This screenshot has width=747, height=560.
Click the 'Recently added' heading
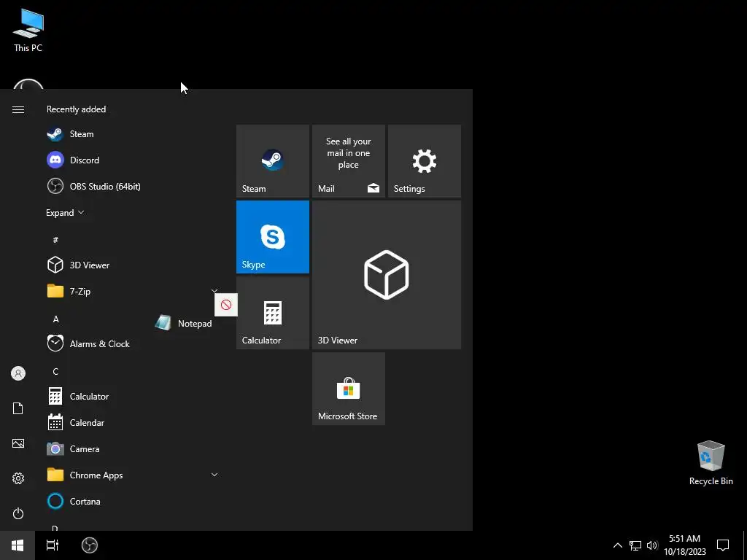pyautogui.click(x=76, y=109)
